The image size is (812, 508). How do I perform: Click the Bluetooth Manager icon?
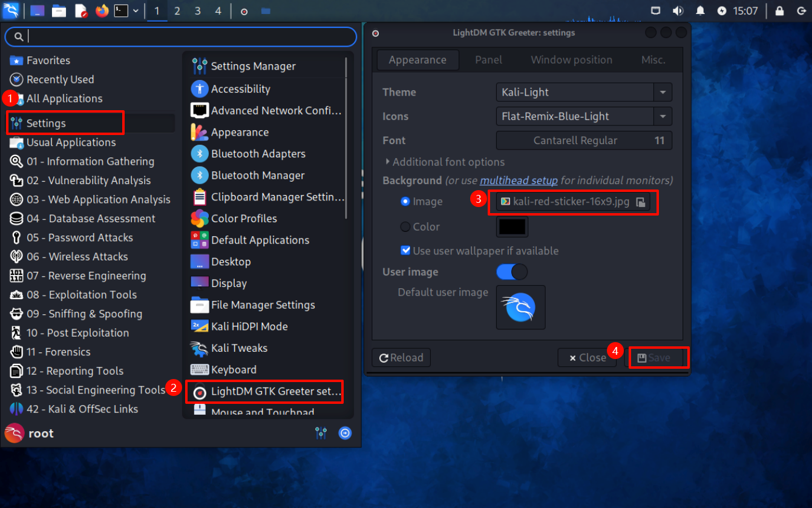200,176
